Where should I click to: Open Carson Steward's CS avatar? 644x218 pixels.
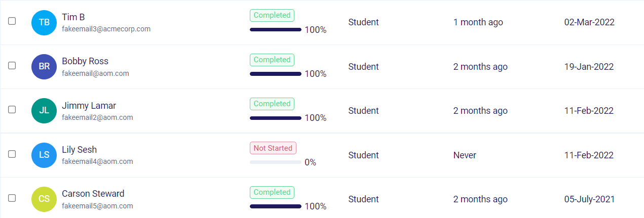tap(44, 199)
